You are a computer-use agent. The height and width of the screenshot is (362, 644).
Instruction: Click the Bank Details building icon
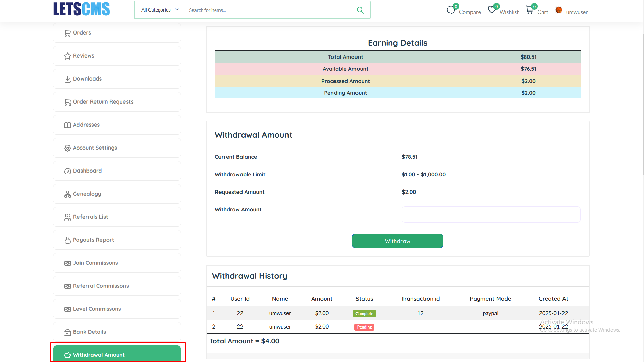click(68, 332)
